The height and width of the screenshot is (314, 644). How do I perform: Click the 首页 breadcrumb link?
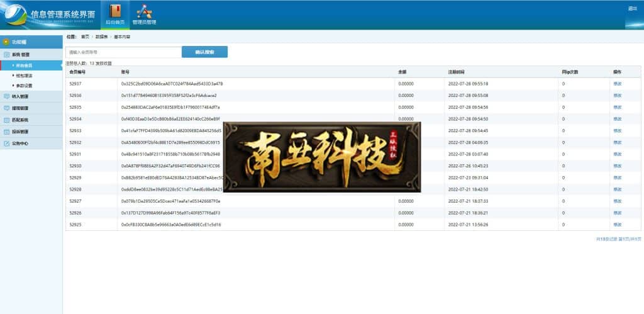point(85,37)
